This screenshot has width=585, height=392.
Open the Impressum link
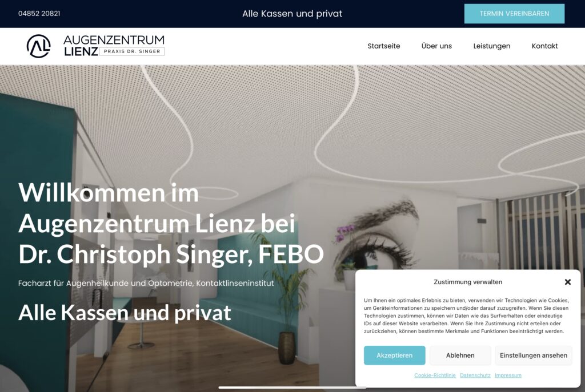pyautogui.click(x=508, y=375)
